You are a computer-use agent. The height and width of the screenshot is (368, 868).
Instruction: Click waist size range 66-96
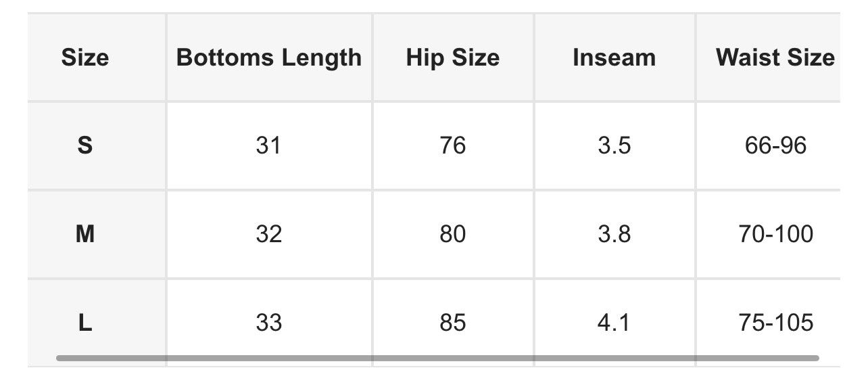[775, 145]
